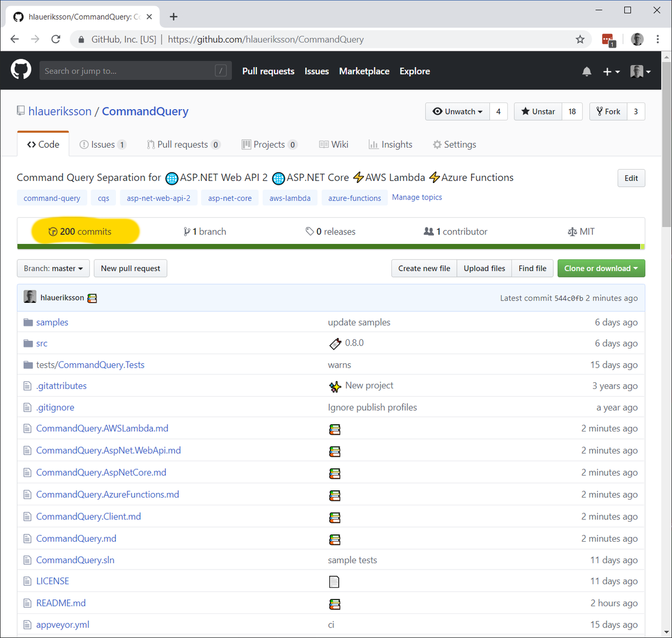
Task: Click Manage topics link
Action: click(417, 197)
